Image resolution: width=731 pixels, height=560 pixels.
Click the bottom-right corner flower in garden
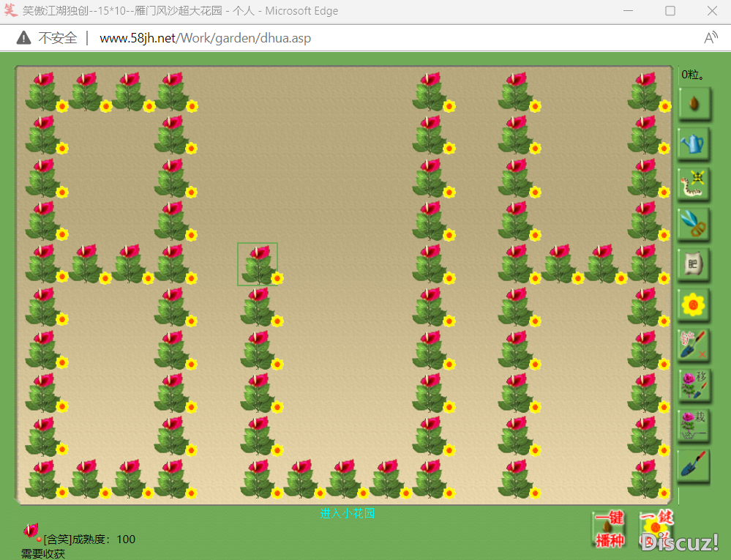tap(645, 479)
